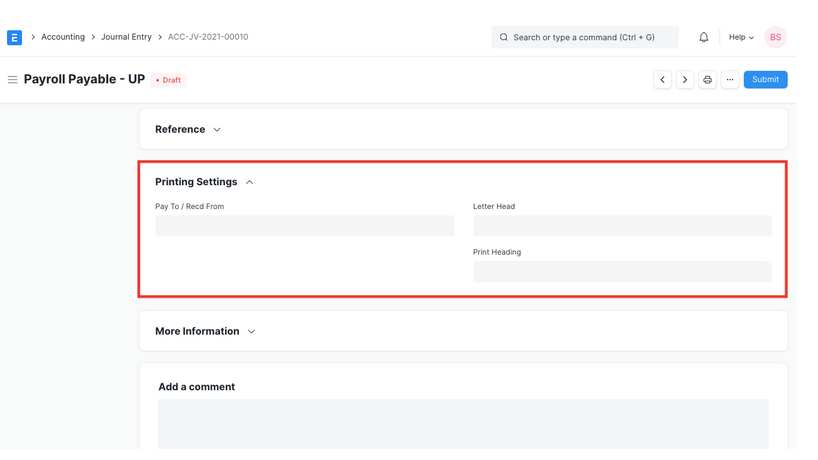The image size is (818, 460).
Task: Go to next document arrow
Action: pyautogui.click(x=685, y=80)
